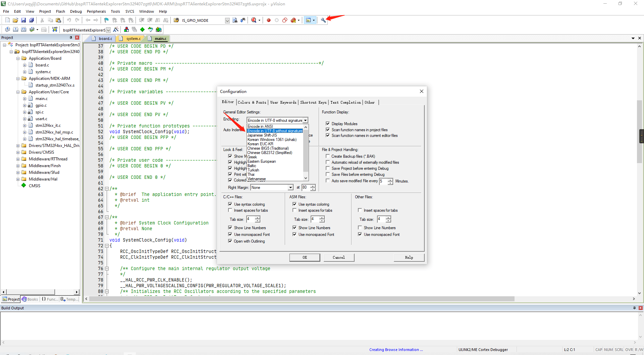This screenshot has height=355, width=644.
Task: Switch to the Colors & Fonts tab
Action: (252, 102)
